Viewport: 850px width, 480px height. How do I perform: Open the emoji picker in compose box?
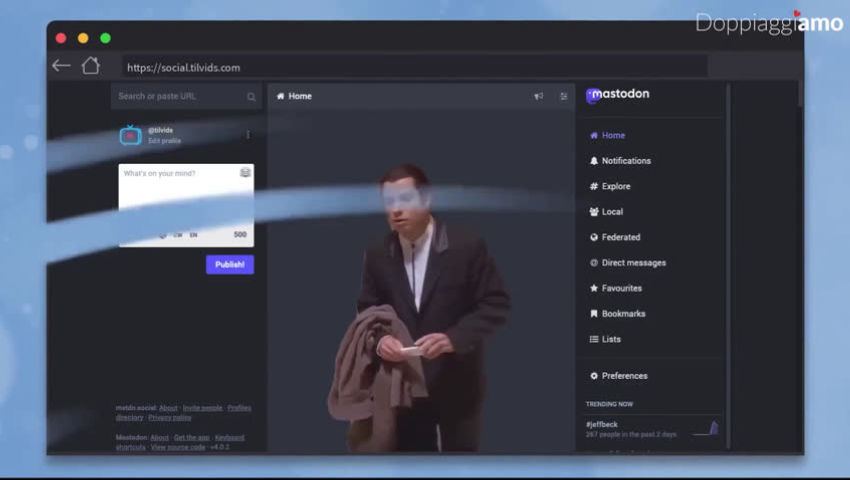click(x=245, y=173)
